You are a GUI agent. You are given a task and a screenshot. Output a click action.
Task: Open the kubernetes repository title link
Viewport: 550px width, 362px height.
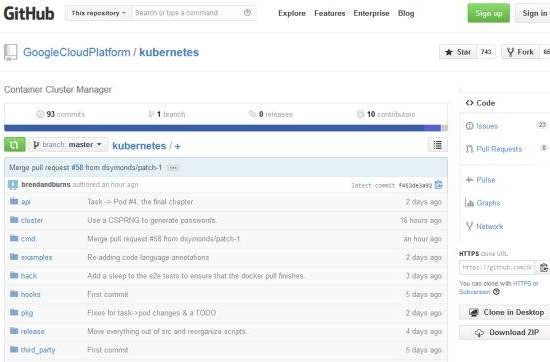click(x=169, y=52)
